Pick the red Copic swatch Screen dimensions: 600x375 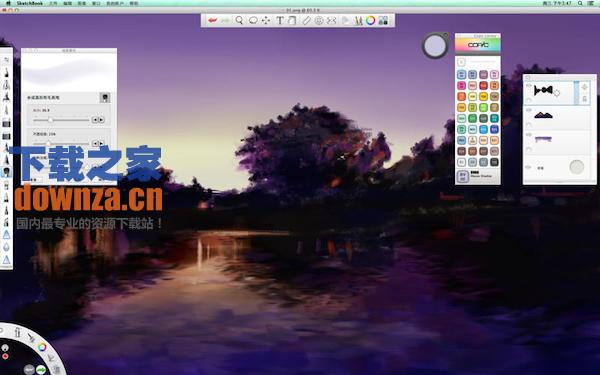483,85
